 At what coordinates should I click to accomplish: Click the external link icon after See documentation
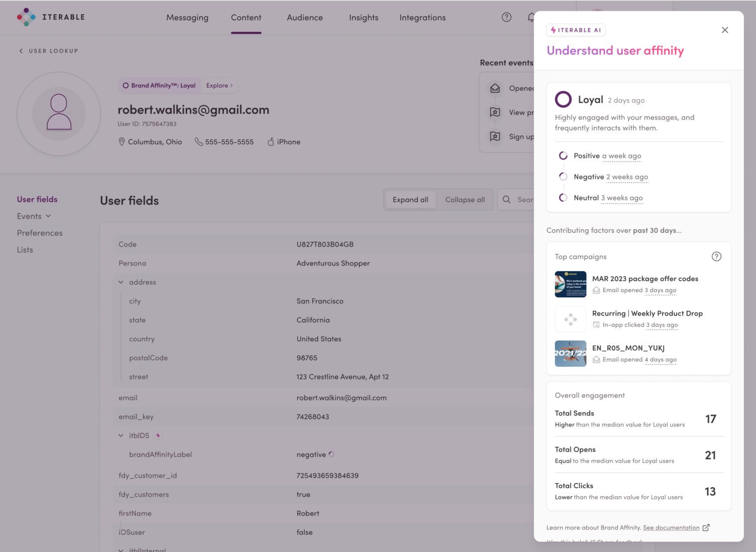(706, 527)
